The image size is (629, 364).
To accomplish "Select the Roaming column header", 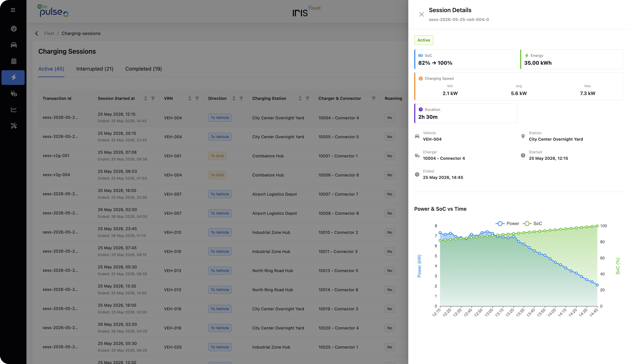I will pos(393,98).
